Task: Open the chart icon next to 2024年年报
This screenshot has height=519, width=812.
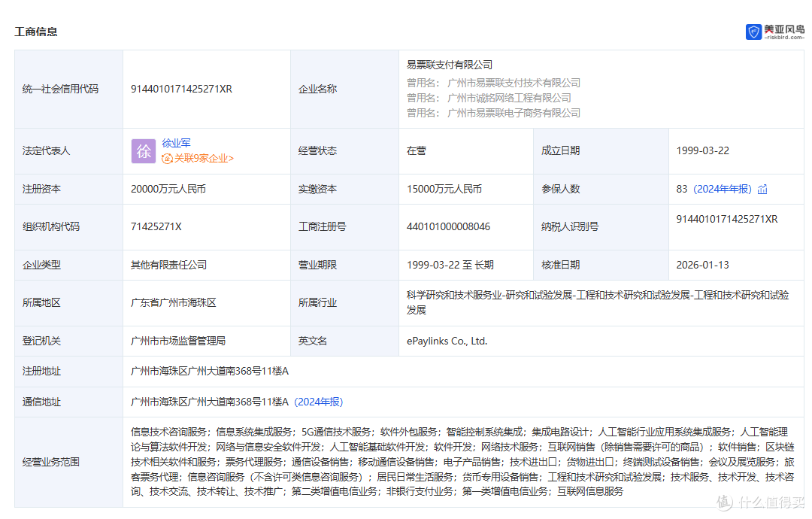Action: [762, 190]
